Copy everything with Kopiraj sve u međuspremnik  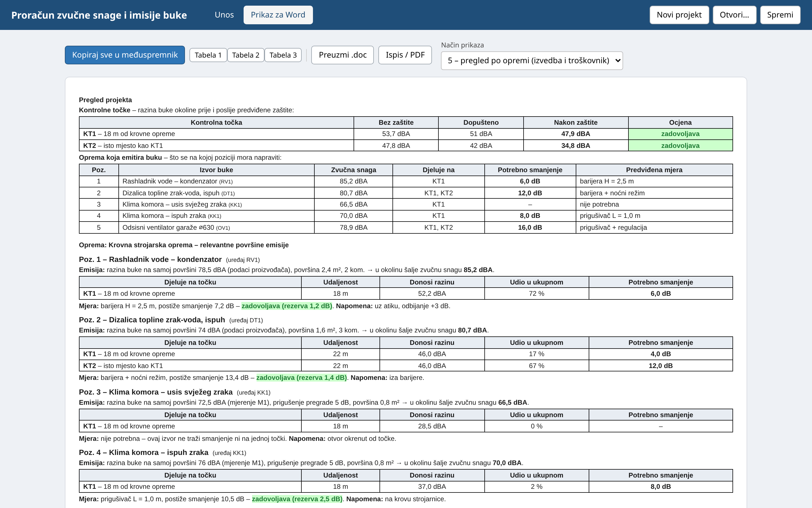(125, 55)
